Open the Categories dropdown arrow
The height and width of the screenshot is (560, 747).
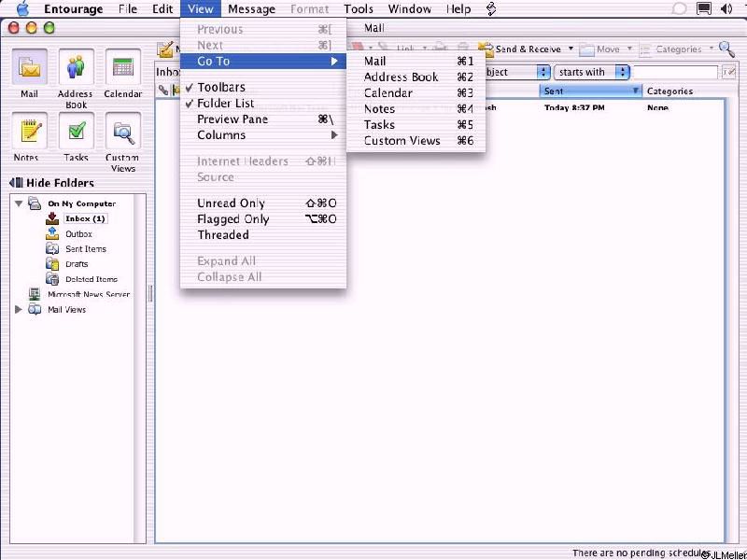tap(712, 49)
